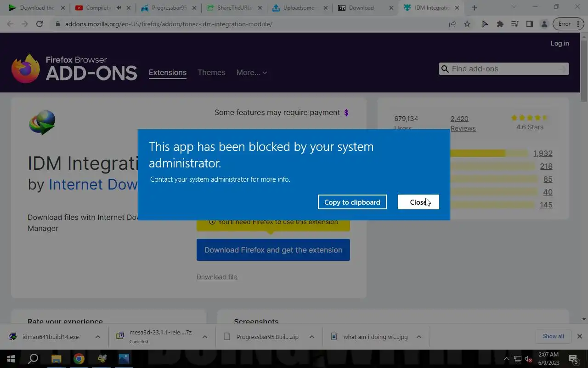The image size is (588, 368).
Task: Click the payment dollar sign icon
Action: pyautogui.click(x=346, y=113)
